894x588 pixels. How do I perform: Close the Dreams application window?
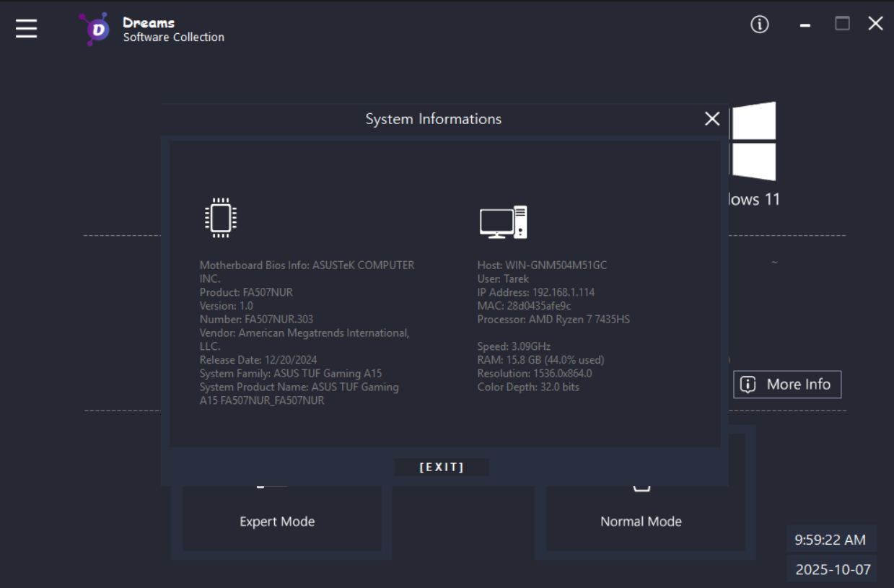(x=875, y=24)
